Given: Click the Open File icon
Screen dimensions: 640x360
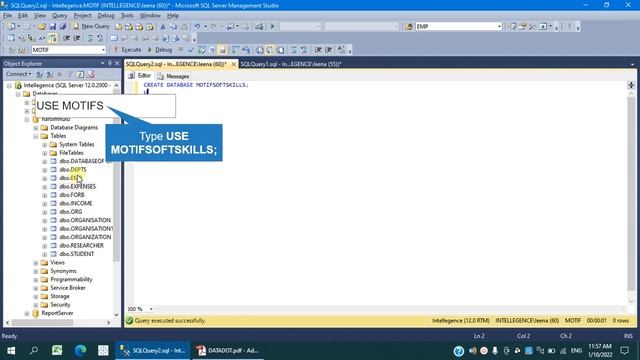Looking at the screenshot, I should [42, 26].
